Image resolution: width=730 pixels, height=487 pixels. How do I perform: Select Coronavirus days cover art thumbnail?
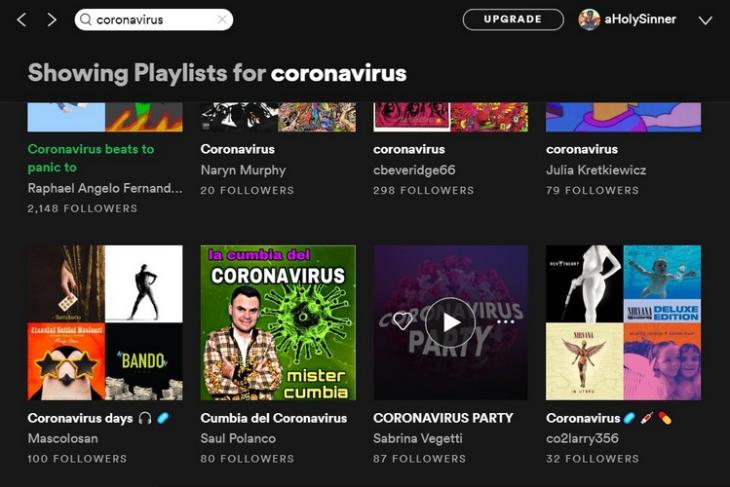point(105,323)
